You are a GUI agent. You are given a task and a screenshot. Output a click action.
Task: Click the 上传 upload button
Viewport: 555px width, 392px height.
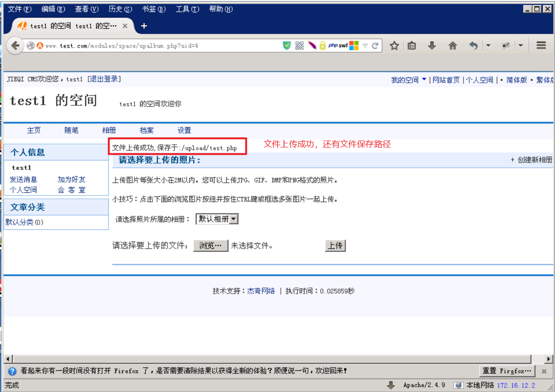[x=335, y=245]
